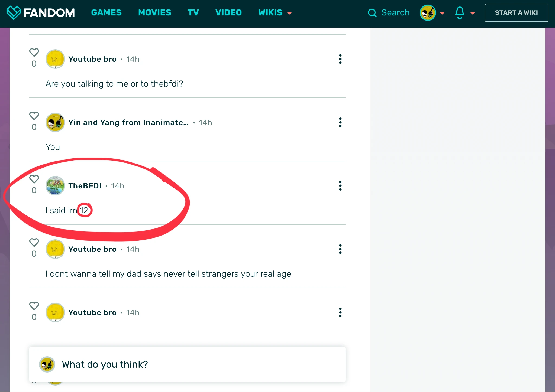Expand the arrow beside the notification bell
This screenshot has height=392, width=555.
473,13
